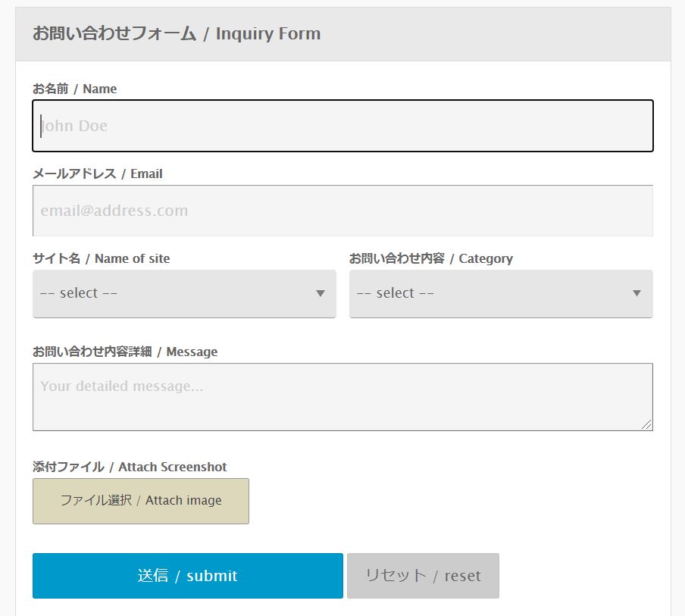
Task: Click the 'お名前 / Name' label
Action: click(x=75, y=89)
